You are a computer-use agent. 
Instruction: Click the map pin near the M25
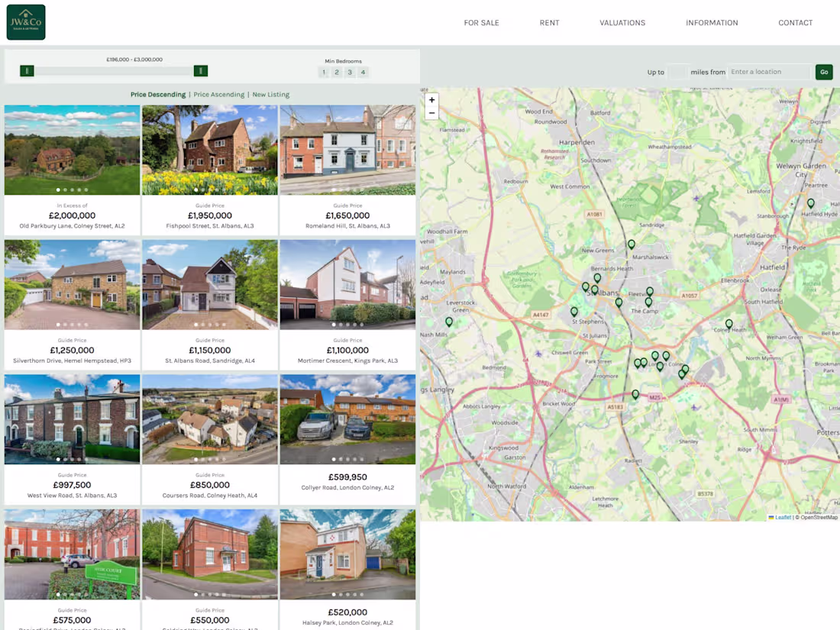tap(635, 394)
